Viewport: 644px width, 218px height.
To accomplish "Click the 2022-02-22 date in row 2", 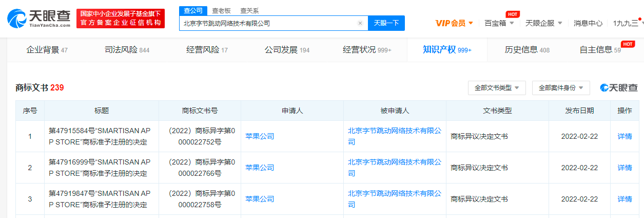I will (579, 168).
